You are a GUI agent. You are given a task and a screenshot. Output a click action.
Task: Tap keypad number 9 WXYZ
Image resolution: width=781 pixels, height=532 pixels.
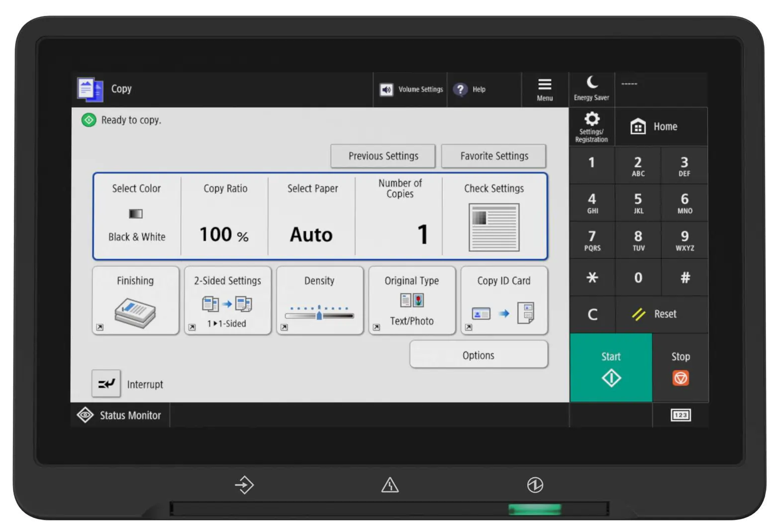tap(684, 240)
